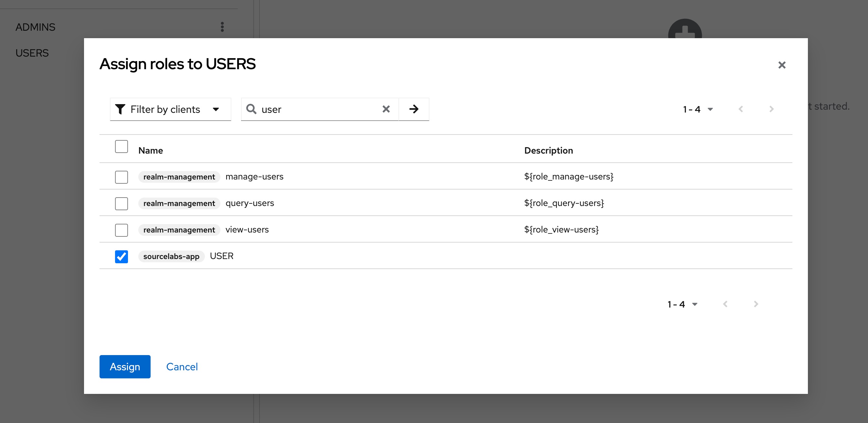Clear the search field with X icon
Viewport: 868px width, 423px height.
click(386, 109)
